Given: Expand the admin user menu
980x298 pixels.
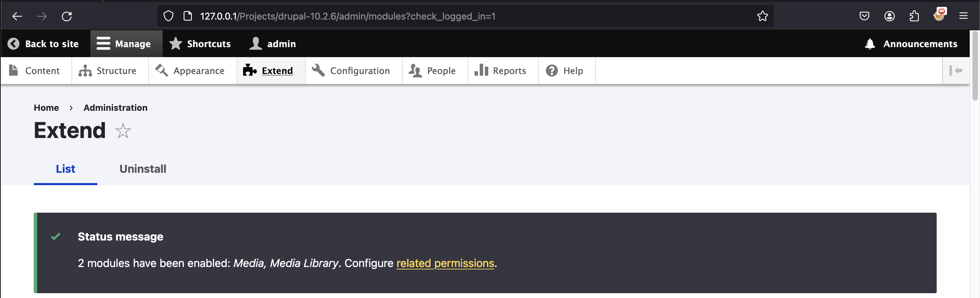Looking at the screenshot, I should 273,44.
